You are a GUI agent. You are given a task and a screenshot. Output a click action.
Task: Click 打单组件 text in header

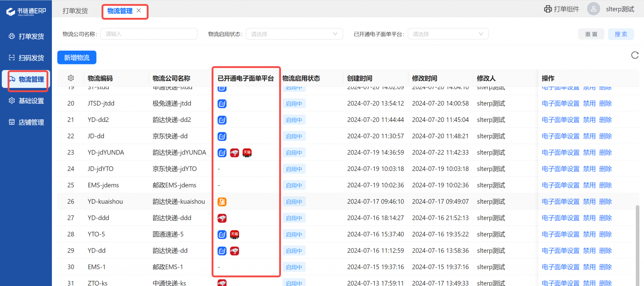pos(566,9)
